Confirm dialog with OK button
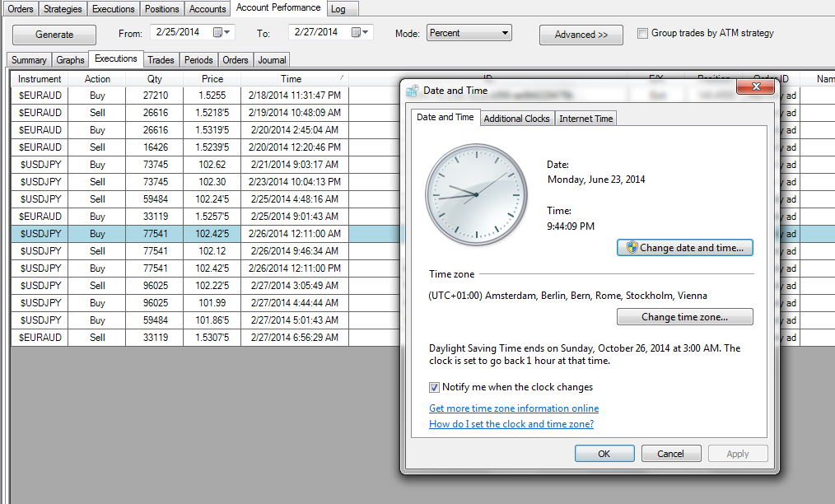This screenshot has height=504, width=835. coord(604,454)
